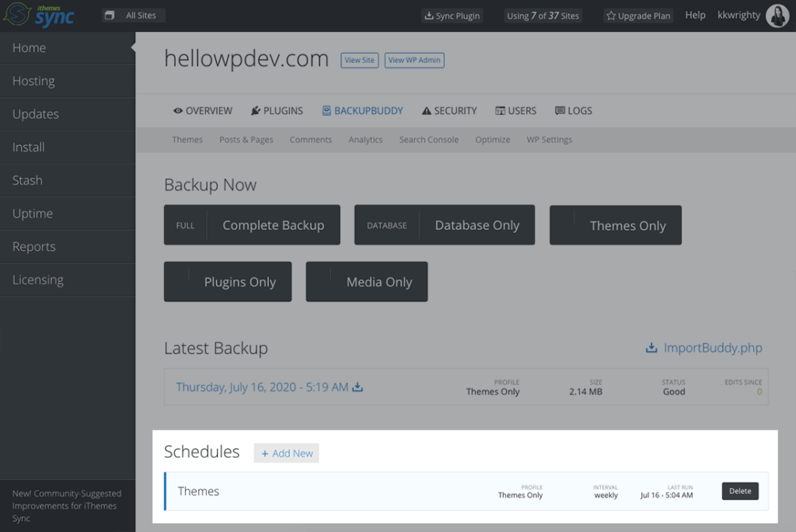The height and width of the screenshot is (532, 796).
Task: Switch to the Logs tab
Action: click(574, 110)
